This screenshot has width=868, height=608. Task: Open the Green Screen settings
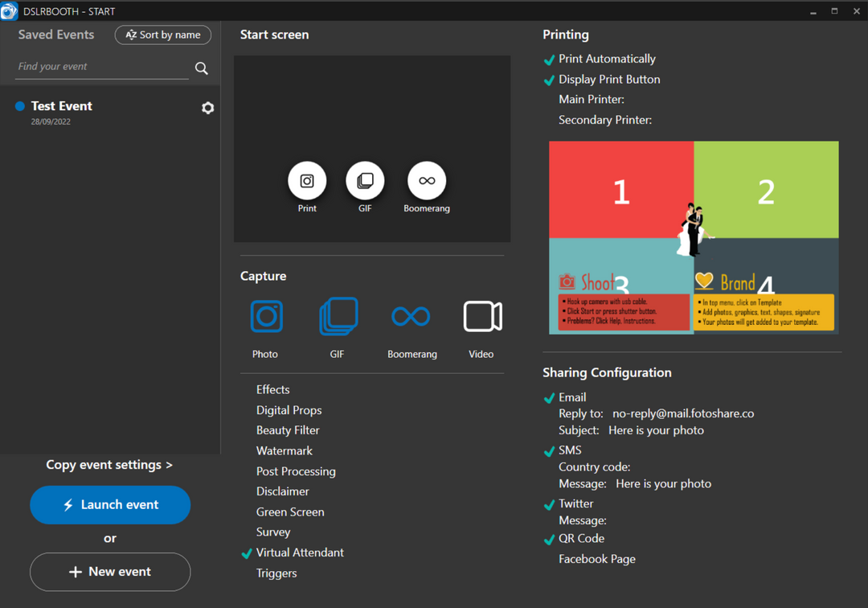tap(290, 511)
